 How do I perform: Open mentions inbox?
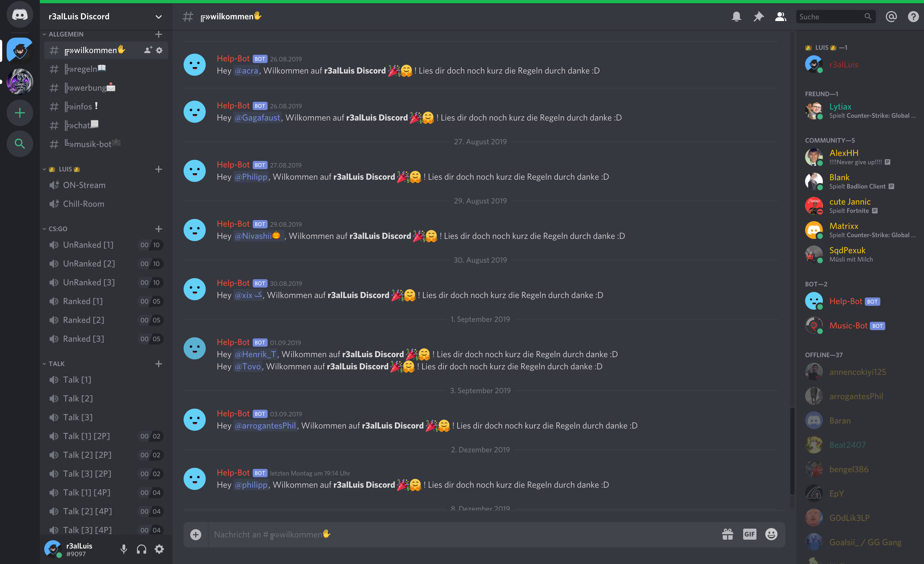[x=891, y=17]
